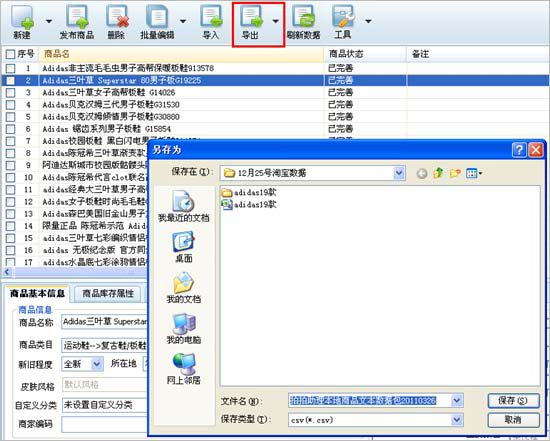Click the 备注 column header
The image size is (550, 441).
[x=478, y=54]
